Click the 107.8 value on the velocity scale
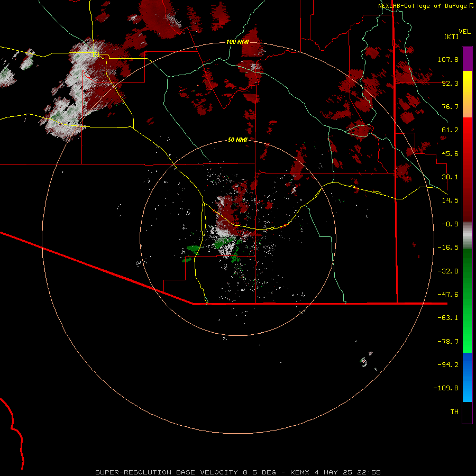 448,59
